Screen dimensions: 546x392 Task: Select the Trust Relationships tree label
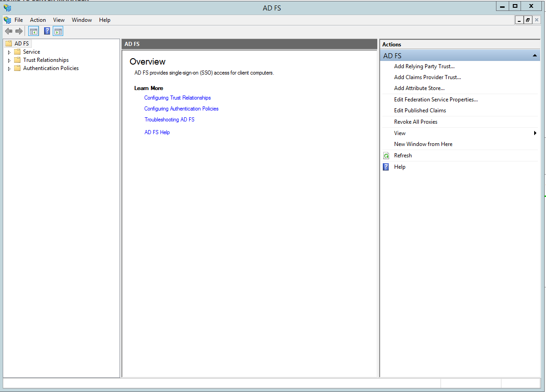point(46,60)
